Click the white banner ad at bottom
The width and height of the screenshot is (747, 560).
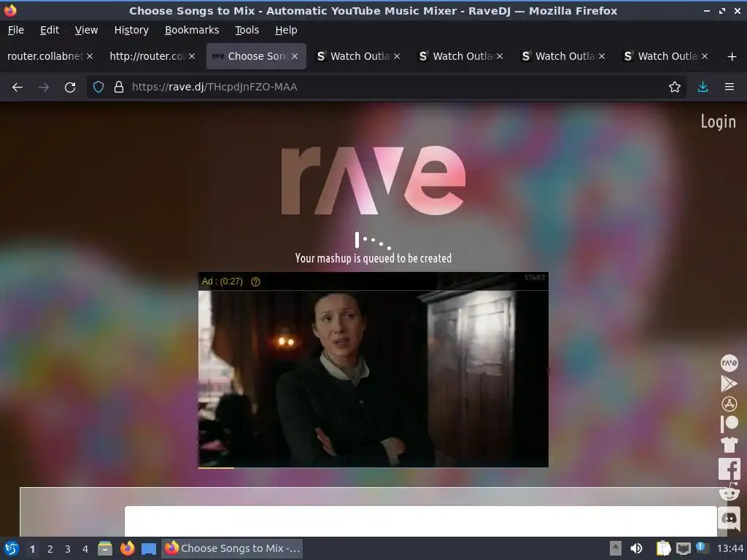click(421, 521)
